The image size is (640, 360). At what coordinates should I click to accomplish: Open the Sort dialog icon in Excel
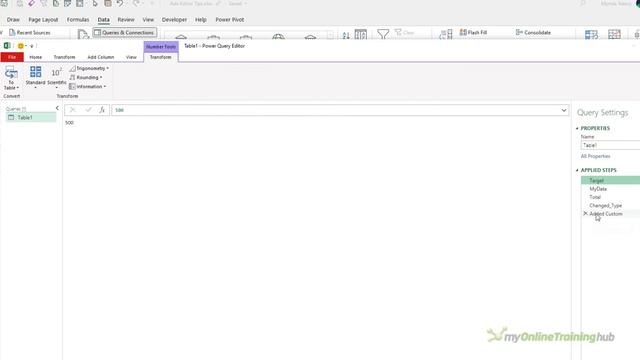click(x=360, y=34)
